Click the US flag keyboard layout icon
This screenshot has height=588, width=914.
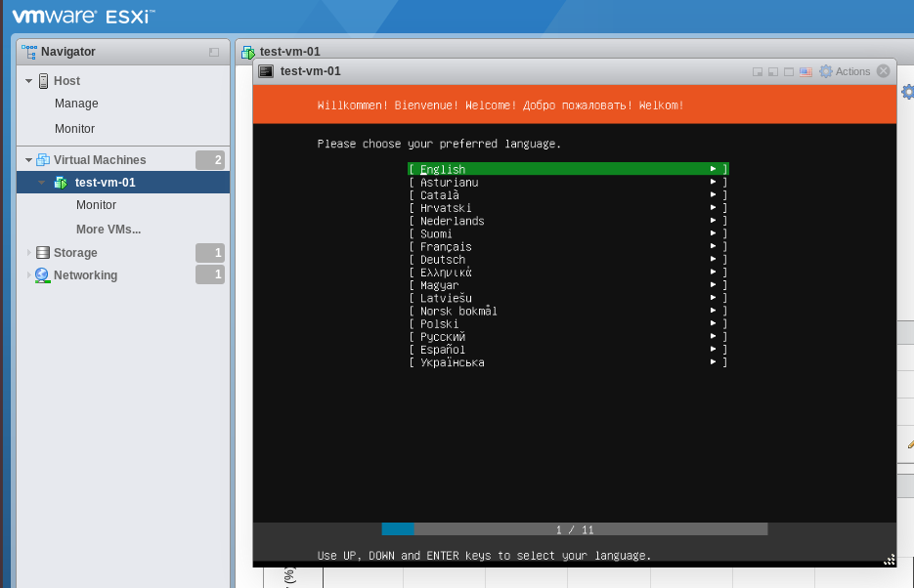point(805,71)
